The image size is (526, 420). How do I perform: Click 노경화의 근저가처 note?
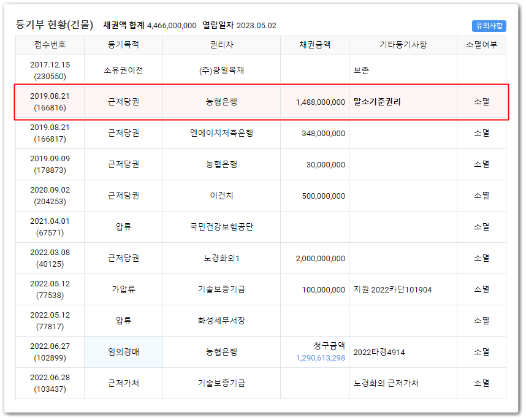tap(386, 383)
